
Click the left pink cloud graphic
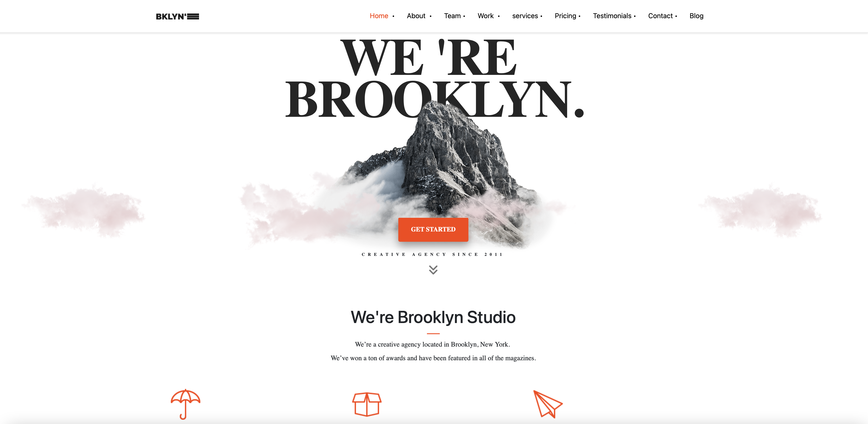pos(84,211)
